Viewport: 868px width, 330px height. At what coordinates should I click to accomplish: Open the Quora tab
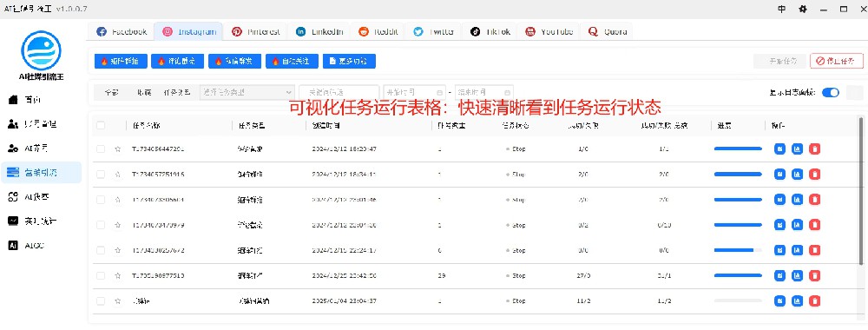(x=608, y=31)
